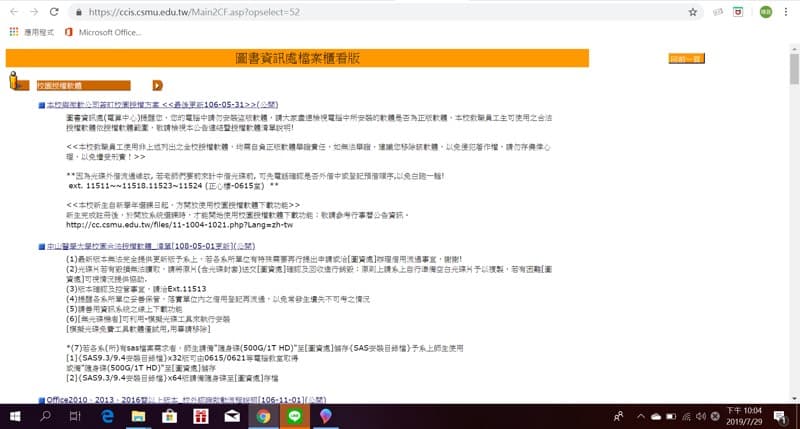800x429 pixels.
Task: Open the Wi-Fi network tray icon
Action: click(686, 417)
